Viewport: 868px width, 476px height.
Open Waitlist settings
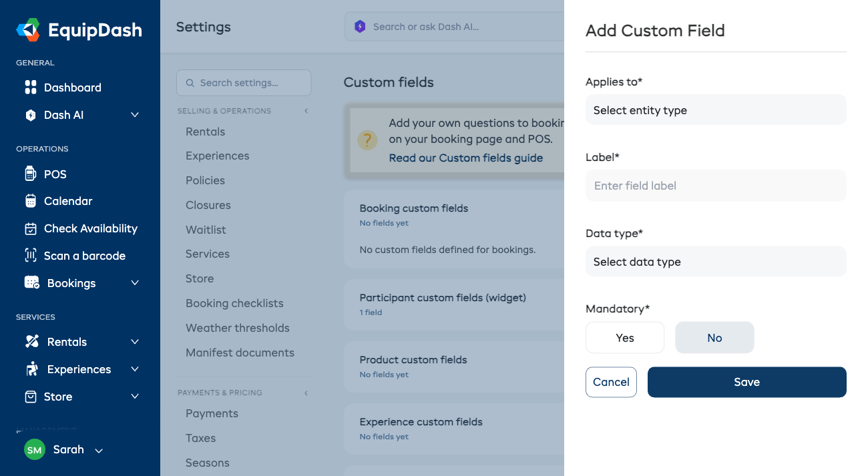coord(206,230)
